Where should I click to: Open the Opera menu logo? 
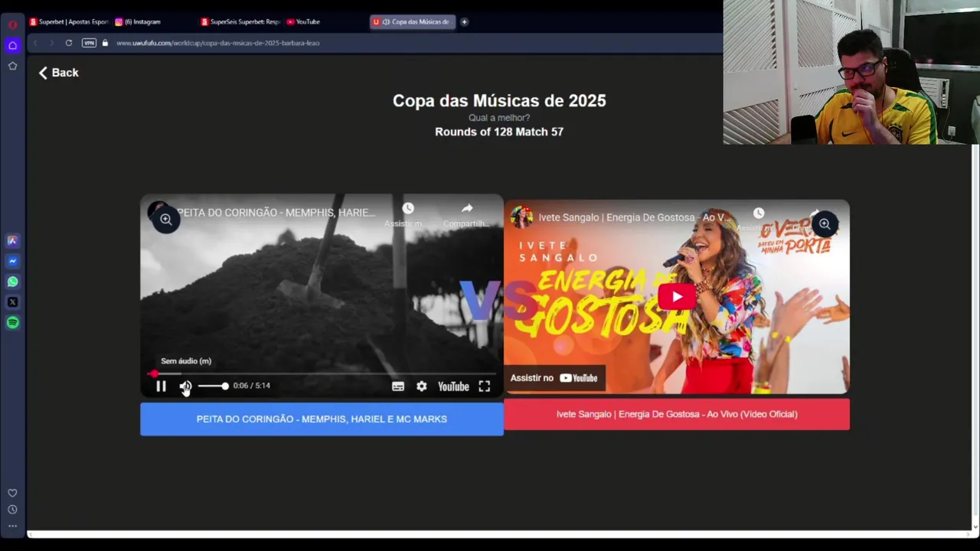tap(12, 24)
